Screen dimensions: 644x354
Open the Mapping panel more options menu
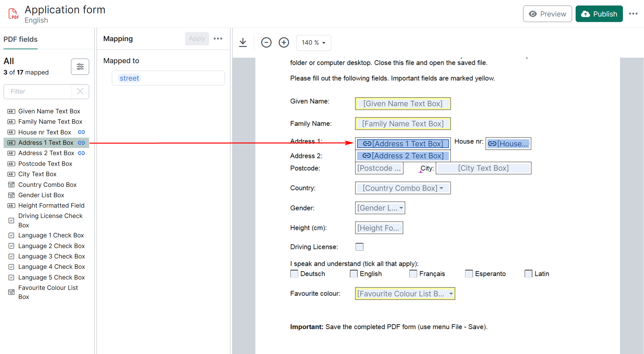click(218, 39)
